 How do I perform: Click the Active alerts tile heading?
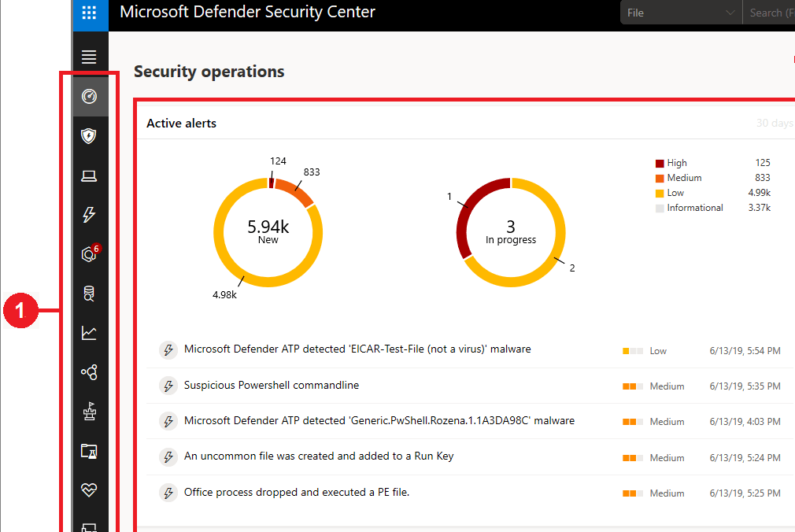click(x=182, y=124)
